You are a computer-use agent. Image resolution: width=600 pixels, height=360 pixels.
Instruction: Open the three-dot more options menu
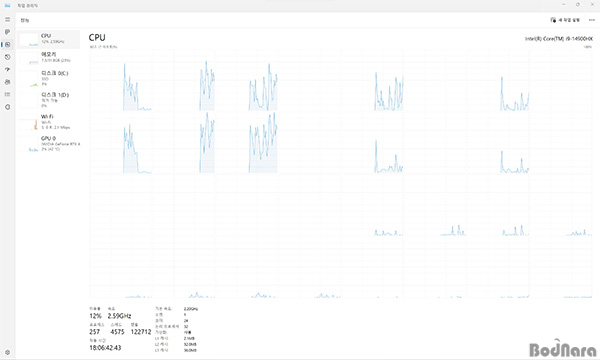[592, 20]
